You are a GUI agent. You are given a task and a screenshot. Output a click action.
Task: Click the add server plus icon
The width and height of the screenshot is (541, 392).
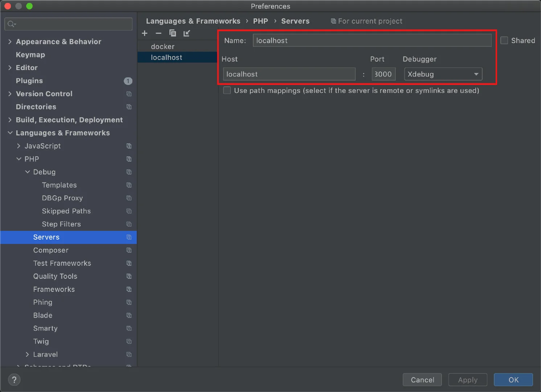145,33
